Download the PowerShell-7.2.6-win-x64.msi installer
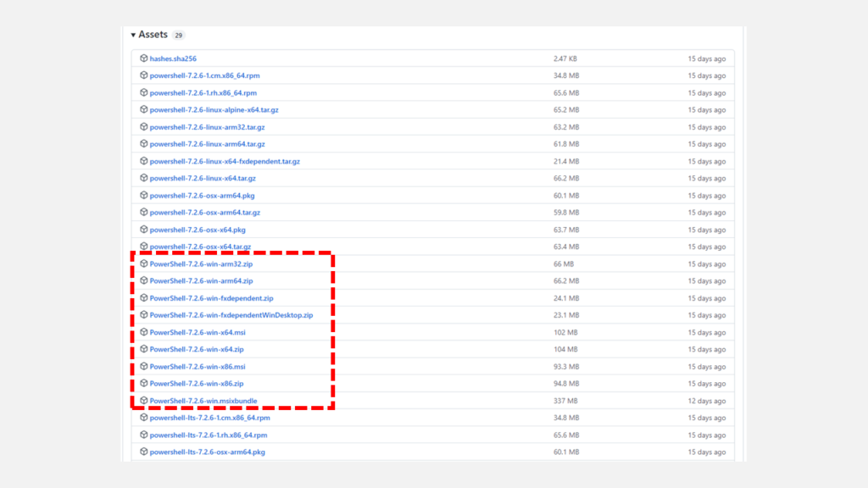 pos(198,332)
